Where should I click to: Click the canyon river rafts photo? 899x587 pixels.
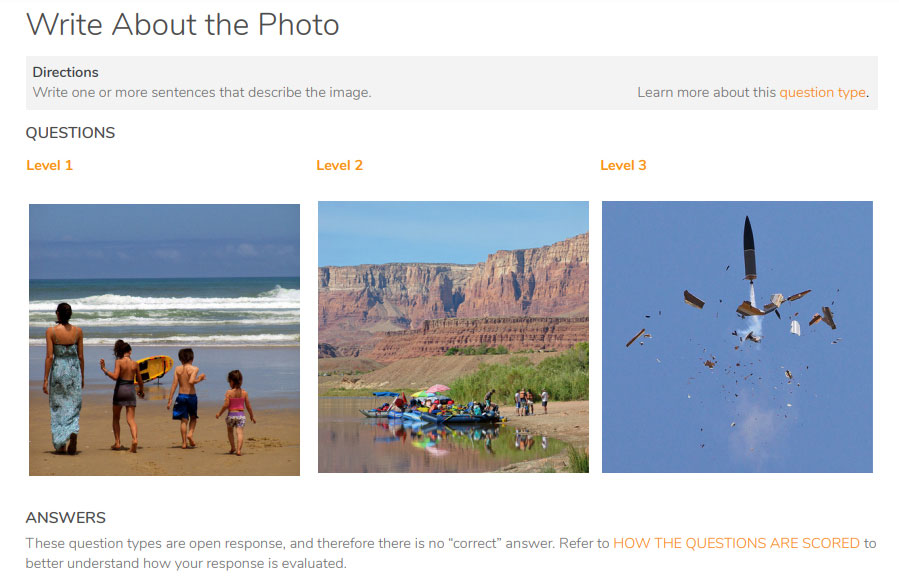[454, 337]
